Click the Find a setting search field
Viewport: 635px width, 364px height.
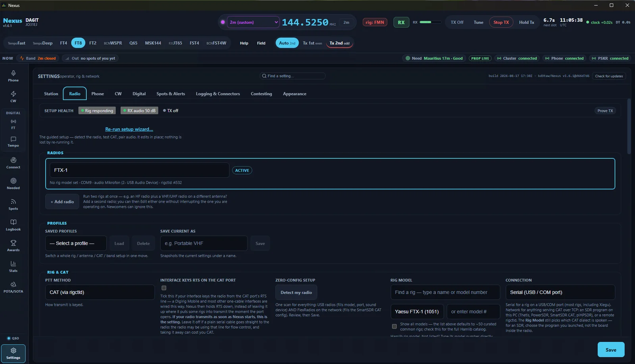(292, 76)
